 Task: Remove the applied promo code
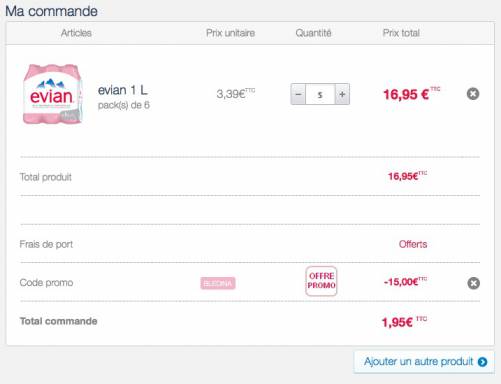[x=473, y=283]
